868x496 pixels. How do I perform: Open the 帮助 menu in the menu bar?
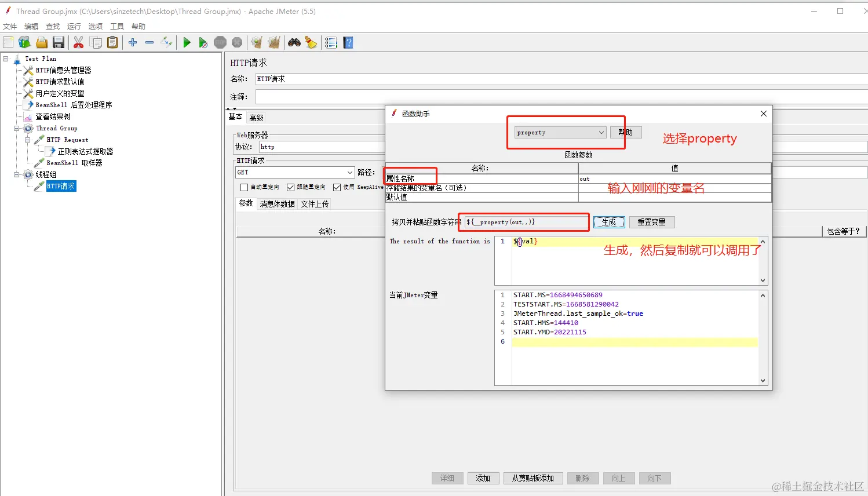138,26
